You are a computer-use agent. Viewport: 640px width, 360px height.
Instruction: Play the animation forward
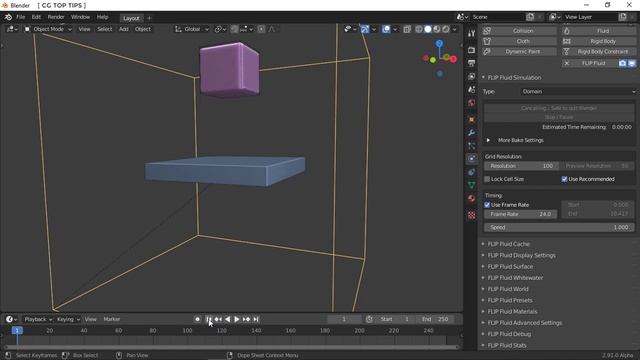tap(237, 319)
